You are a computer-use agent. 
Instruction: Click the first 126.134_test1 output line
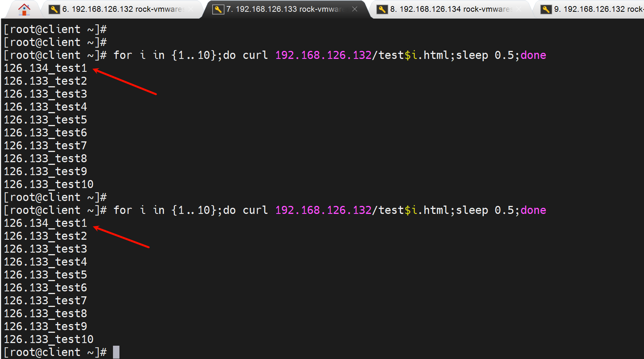(x=45, y=68)
